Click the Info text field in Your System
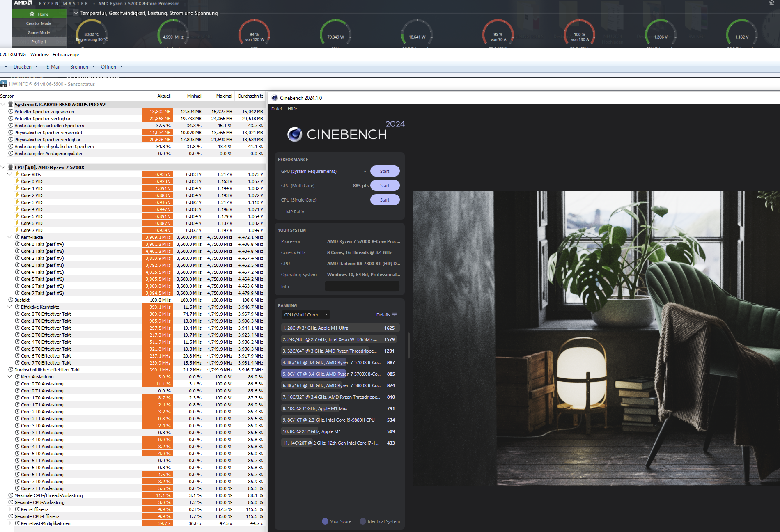 coord(362,286)
